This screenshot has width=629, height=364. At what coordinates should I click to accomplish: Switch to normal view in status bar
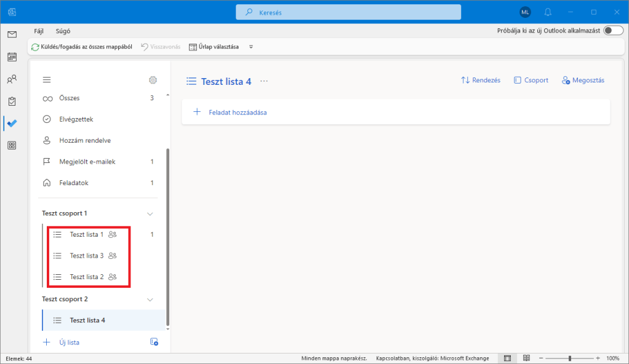[507, 358]
